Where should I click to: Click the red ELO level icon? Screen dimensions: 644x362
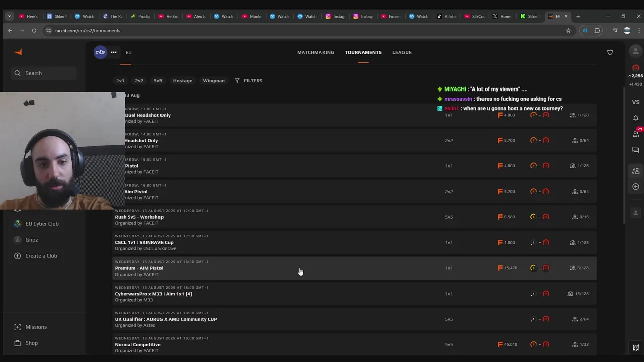point(636,68)
